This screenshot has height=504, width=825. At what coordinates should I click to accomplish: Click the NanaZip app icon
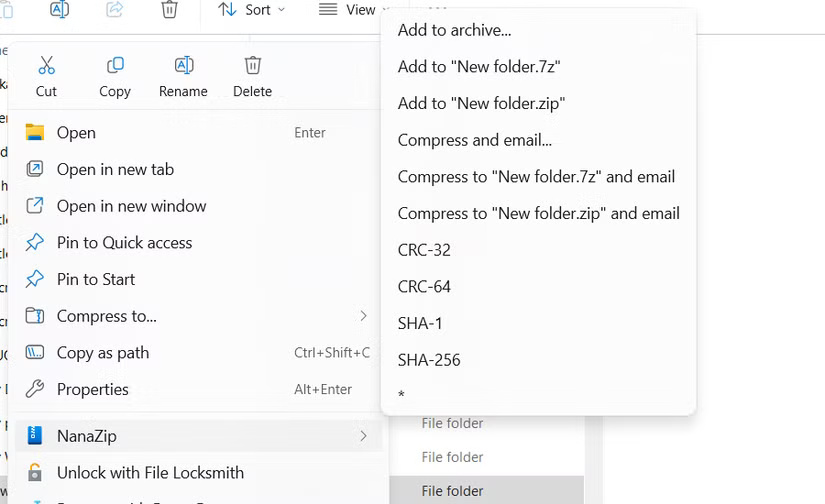pyautogui.click(x=35, y=436)
